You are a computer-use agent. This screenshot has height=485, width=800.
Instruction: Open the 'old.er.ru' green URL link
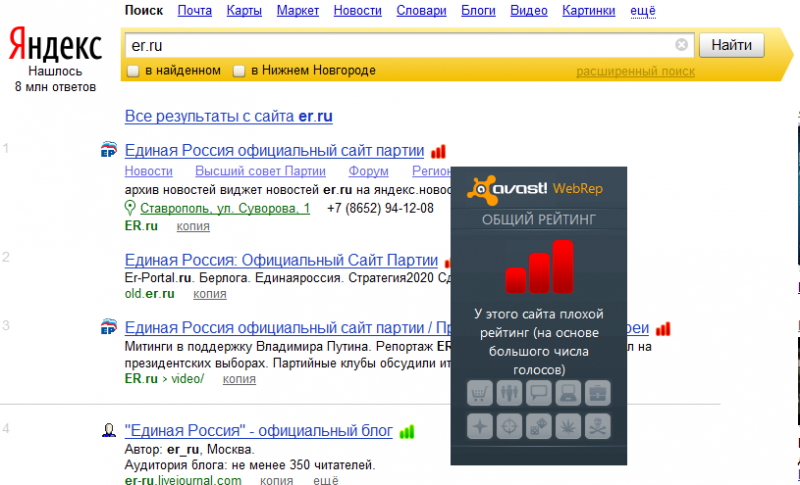[x=149, y=294]
